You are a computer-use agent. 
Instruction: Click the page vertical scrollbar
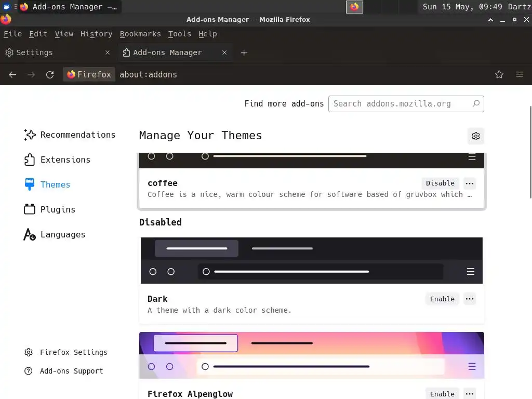(x=530, y=152)
